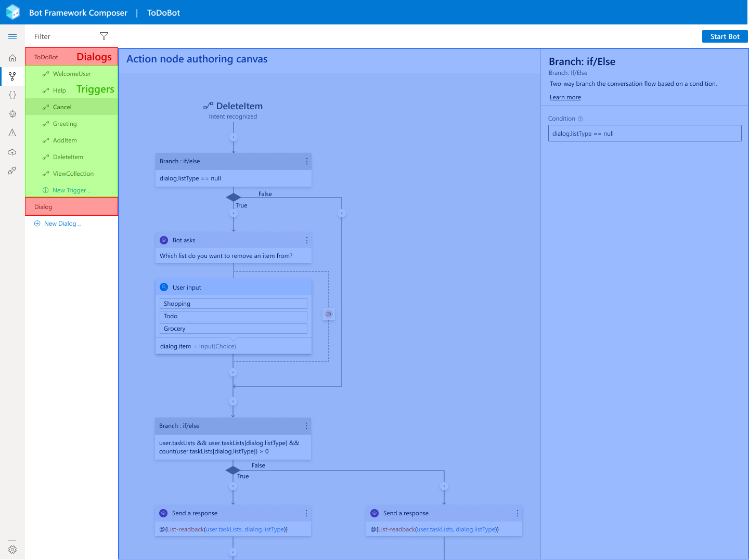Open menu of Bot asks node
Image resolution: width=749 pixels, height=560 pixels.
[x=307, y=240]
